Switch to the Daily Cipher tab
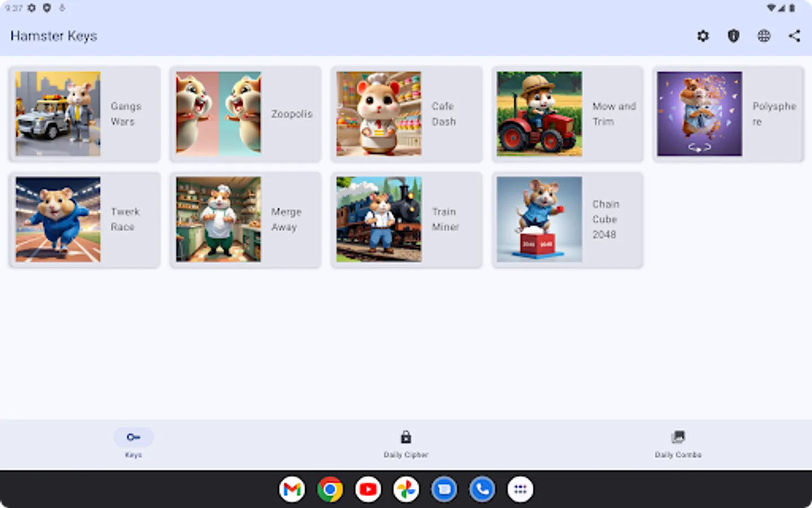The height and width of the screenshot is (508, 812). pos(405,445)
